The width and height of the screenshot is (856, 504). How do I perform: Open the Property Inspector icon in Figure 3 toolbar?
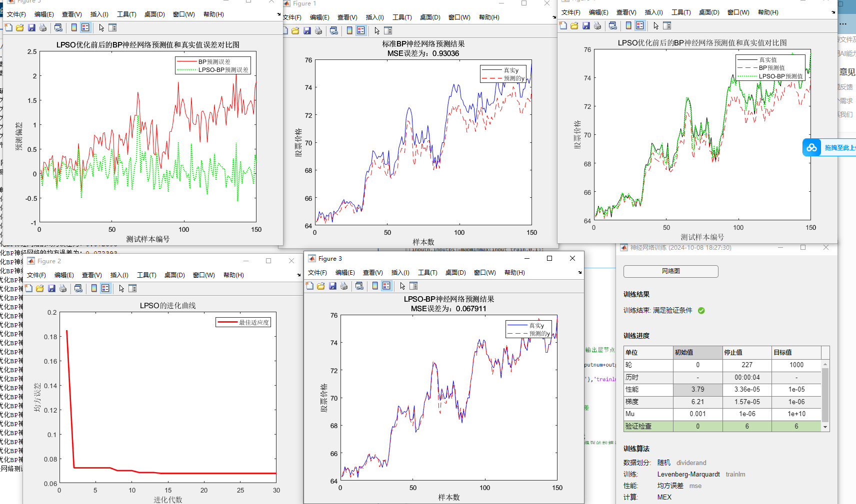(x=413, y=286)
